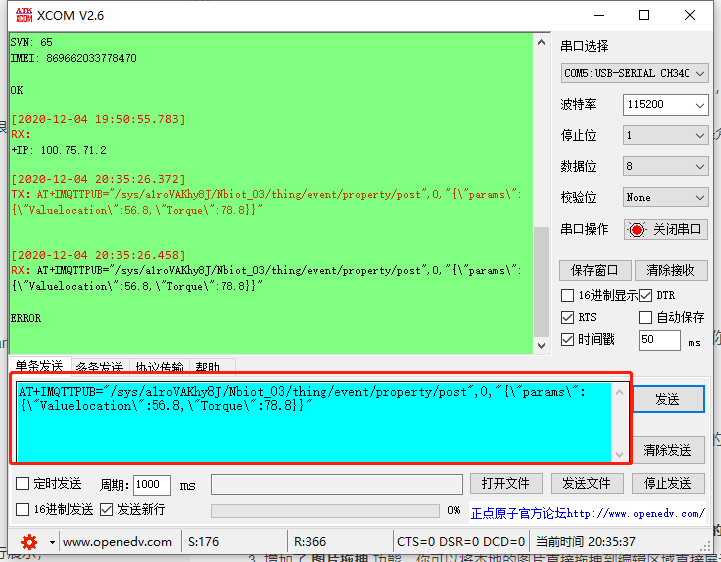Click the 清除发送 button
Screen dimensions: 721x562
pyautogui.click(x=668, y=450)
